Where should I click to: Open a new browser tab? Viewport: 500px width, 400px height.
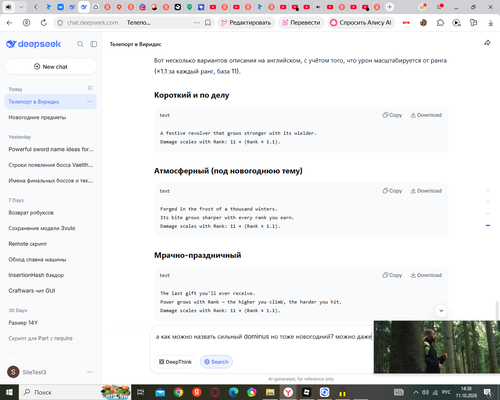pos(389,7)
